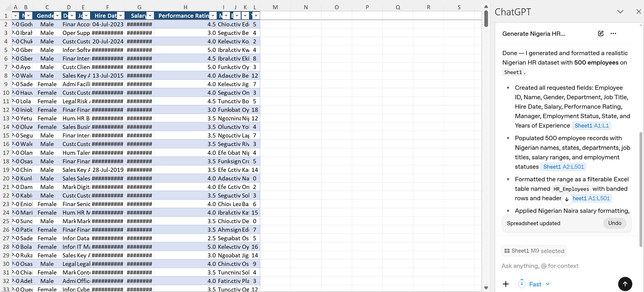Viewport: 644px width, 292px height.
Task: Open the Salary column filter dropdown
Action: click(150, 16)
